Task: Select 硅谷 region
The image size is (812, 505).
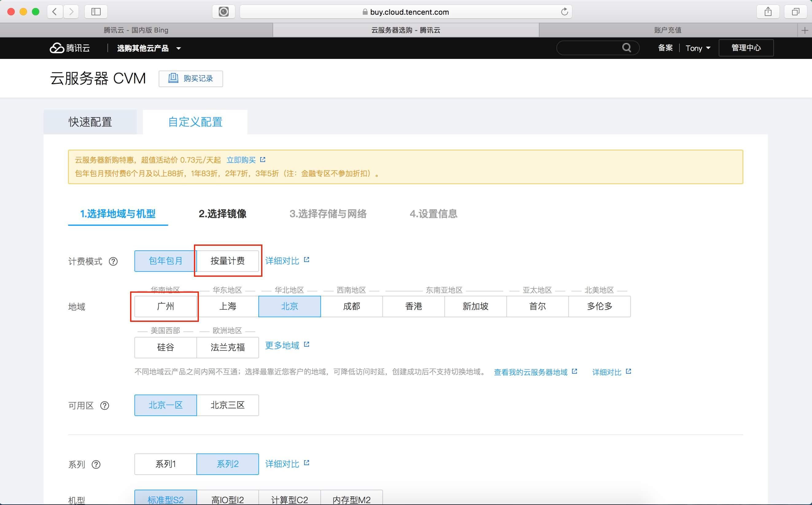Action: (x=165, y=347)
